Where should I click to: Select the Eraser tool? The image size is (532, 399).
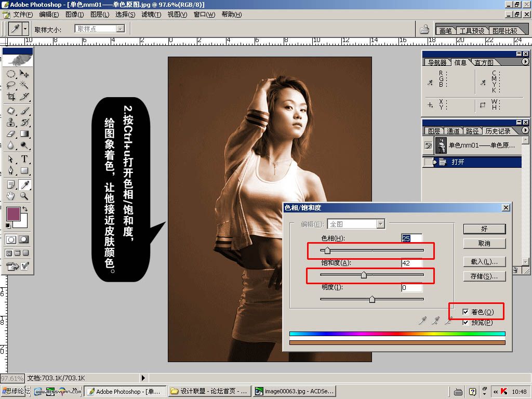tap(11, 134)
